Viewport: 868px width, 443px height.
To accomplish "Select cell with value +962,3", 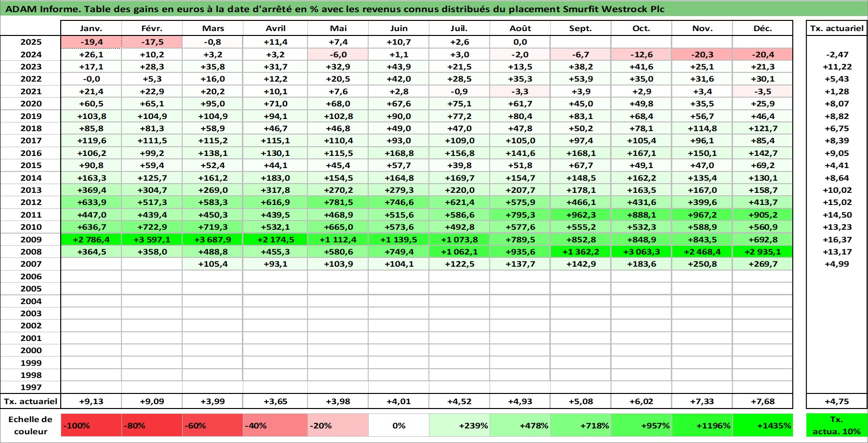I will tap(580, 215).
